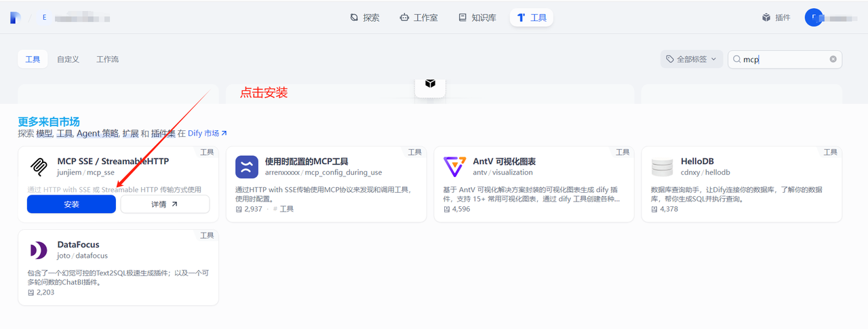
Task: Click the magnifier icon in search box
Action: pos(736,59)
